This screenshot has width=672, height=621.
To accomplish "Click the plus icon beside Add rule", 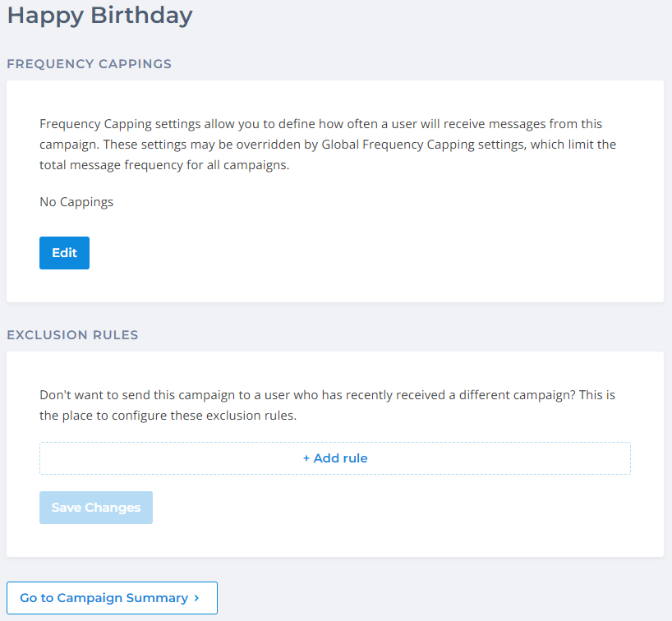I will pyautogui.click(x=306, y=458).
